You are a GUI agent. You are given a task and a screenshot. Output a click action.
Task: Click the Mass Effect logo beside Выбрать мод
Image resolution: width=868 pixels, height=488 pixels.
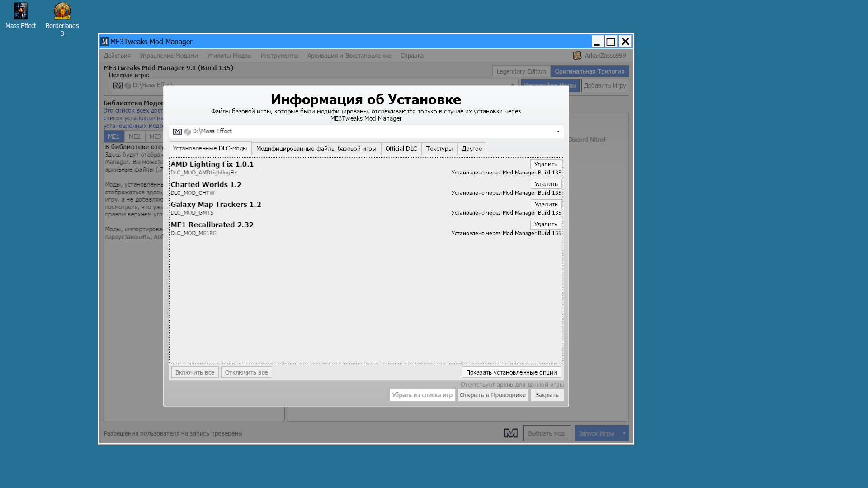point(510,433)
